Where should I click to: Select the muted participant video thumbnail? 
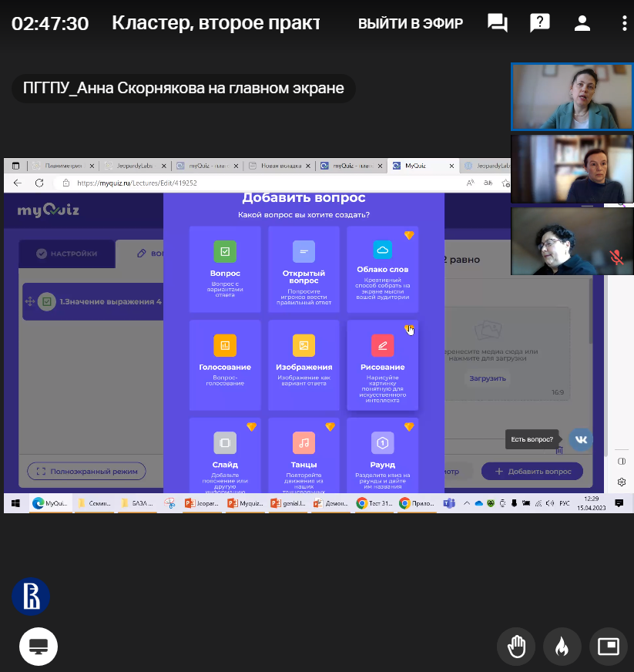(572, 241)
